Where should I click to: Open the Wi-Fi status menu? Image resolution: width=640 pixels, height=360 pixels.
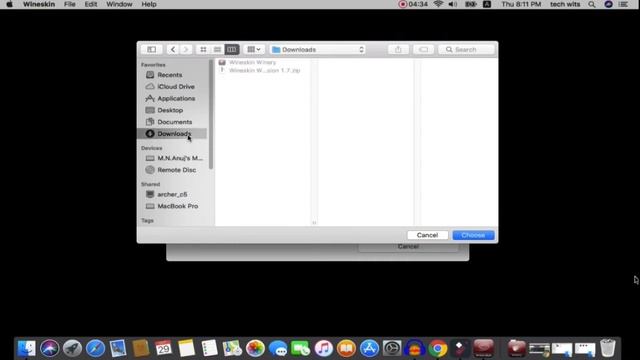tap(438, 4)
